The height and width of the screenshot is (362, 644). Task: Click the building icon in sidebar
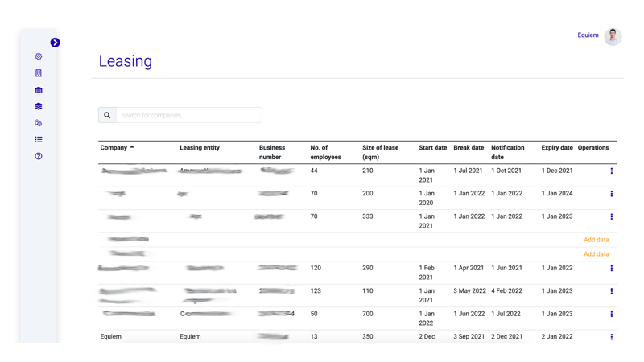click(39, 73)
